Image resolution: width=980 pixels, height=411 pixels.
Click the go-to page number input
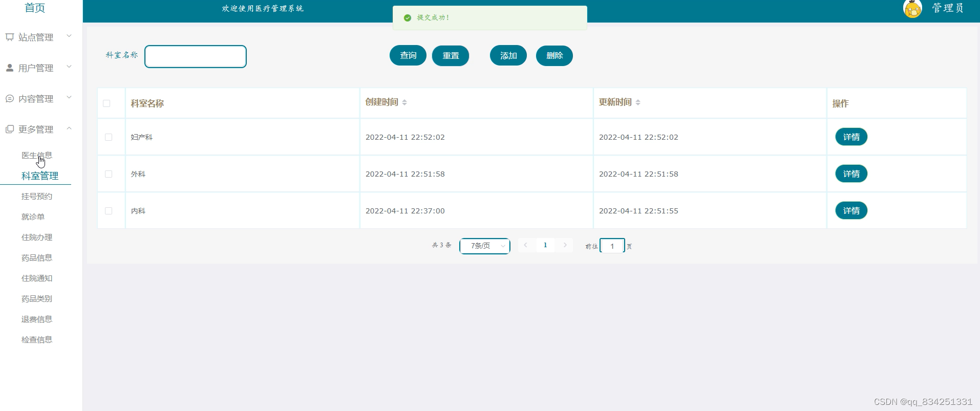point(612,246)
